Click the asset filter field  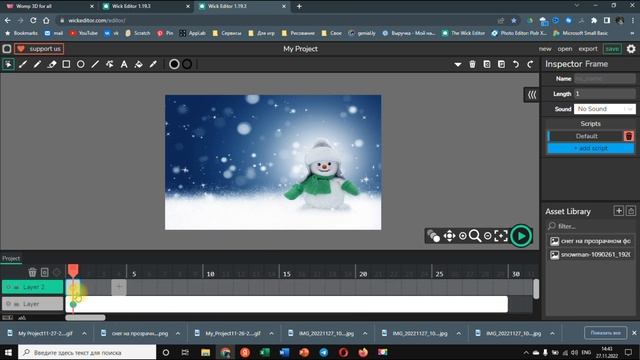click(x=590, y=226)
